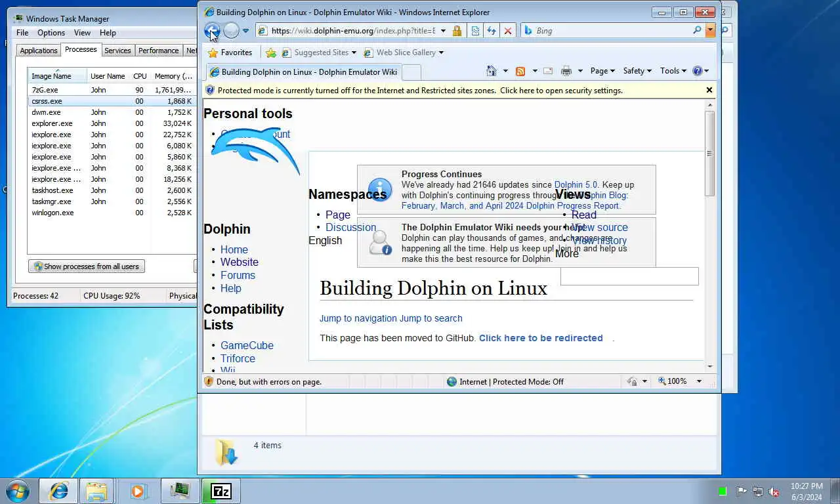Screen dimensions: 840x504
Task: Click the Read Mail envelope icon
Action: point(548,71)
